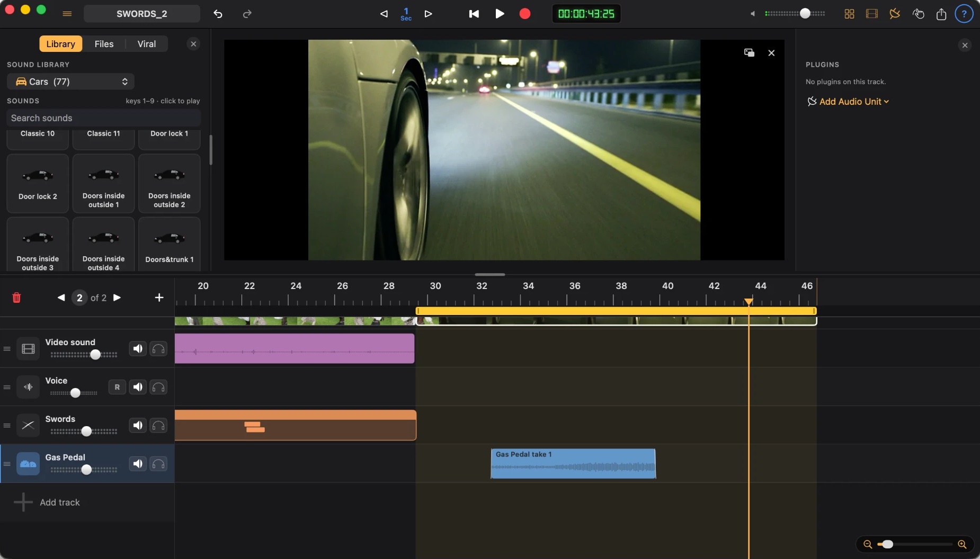Select the Library tab

pyautogui.click(x=61, y=44)
